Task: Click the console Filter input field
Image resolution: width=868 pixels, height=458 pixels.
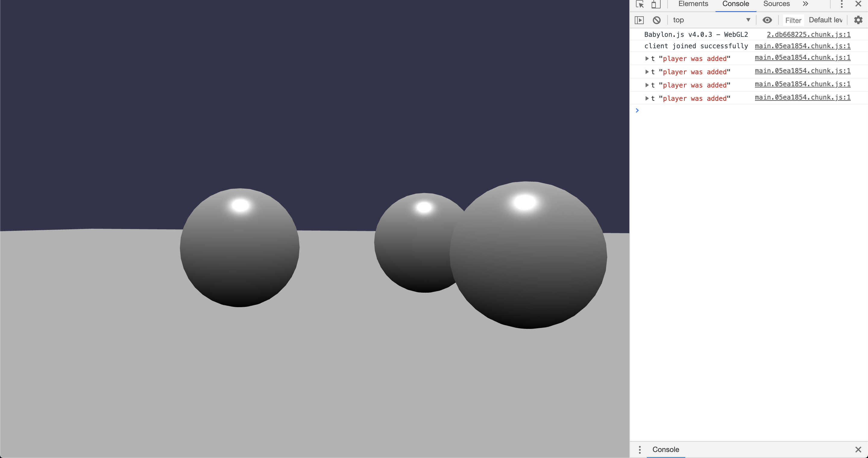Action: point(793,20)
